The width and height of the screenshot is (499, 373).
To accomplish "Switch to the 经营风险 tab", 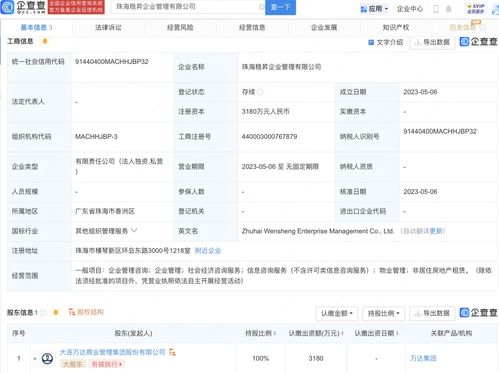I will (x=180, y=27).
